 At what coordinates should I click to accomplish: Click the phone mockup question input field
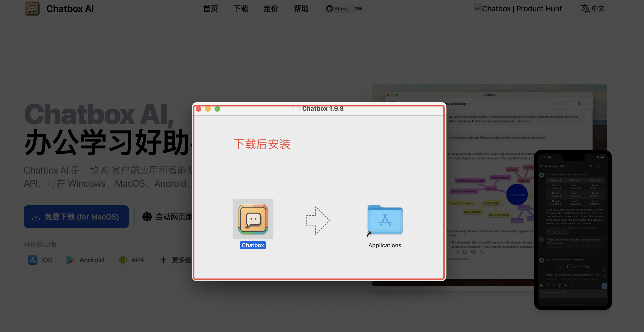(x=573, y=294)
